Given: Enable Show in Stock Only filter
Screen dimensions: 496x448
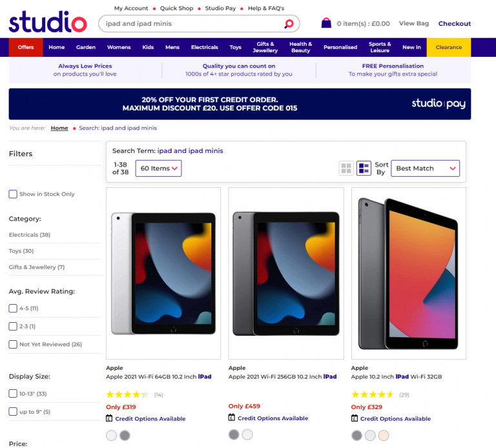Looking at the screenshot, I should coord(13,194).
